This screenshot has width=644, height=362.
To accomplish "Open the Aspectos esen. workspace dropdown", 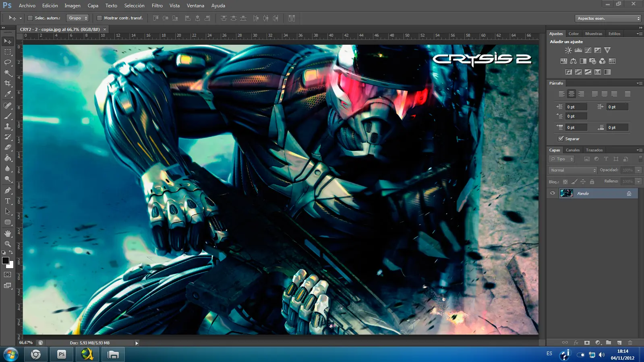I will (608, 19).
